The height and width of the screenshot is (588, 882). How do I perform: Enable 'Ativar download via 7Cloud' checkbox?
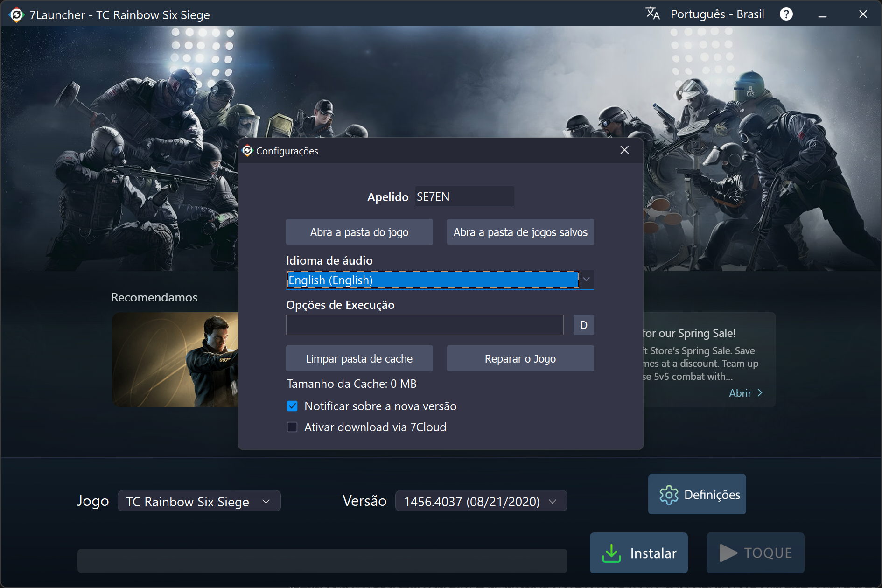click(x=292, y=427)
